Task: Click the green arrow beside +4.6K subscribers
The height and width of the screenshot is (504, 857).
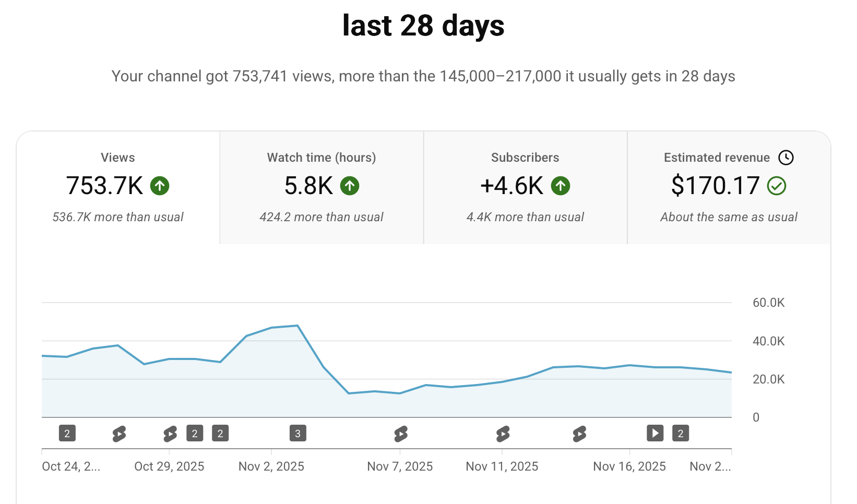Action: tap(561, 186)
